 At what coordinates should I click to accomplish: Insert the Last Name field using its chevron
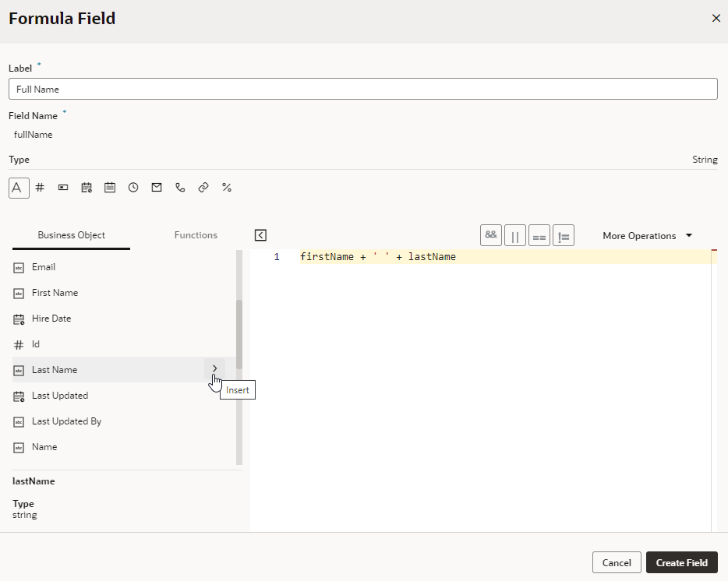tap(214, 369)
